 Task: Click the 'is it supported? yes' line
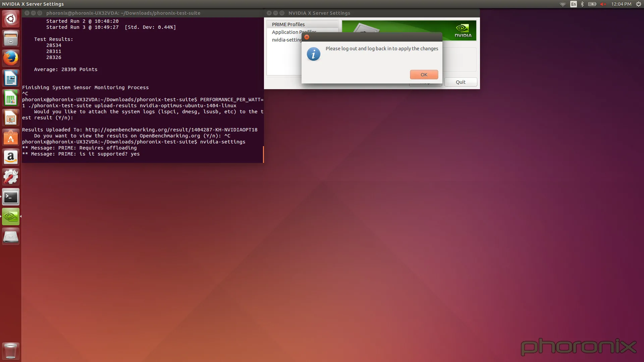[81, 154]
